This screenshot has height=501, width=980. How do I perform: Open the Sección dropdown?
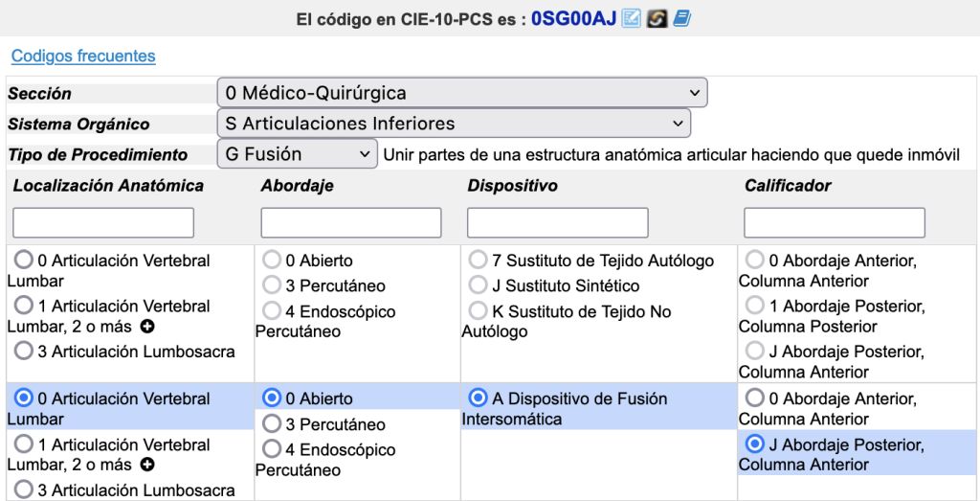click(x=462, y=93)
